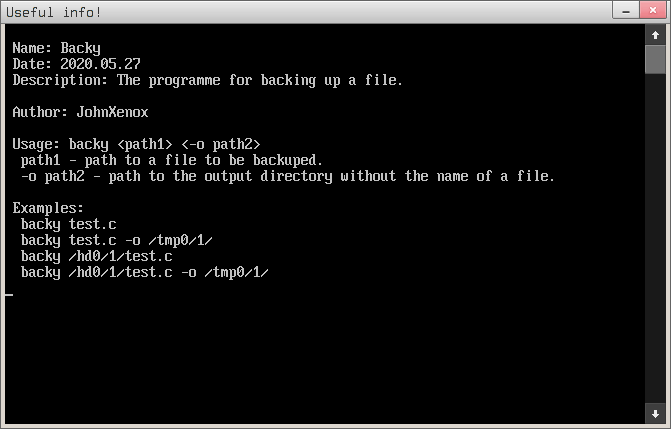671x429 pixels.
Task: Close the Useful info! window
Action: (x=653, y=12)
